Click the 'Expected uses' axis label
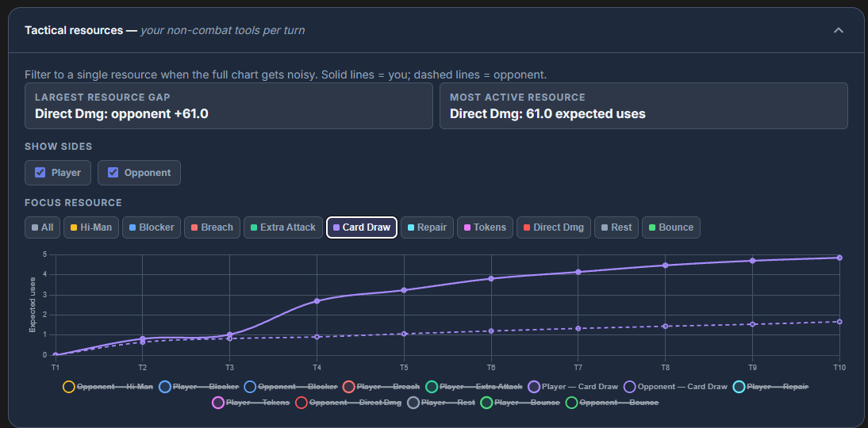Viewport: 868px width, 428px height. (x=32, y=304)
